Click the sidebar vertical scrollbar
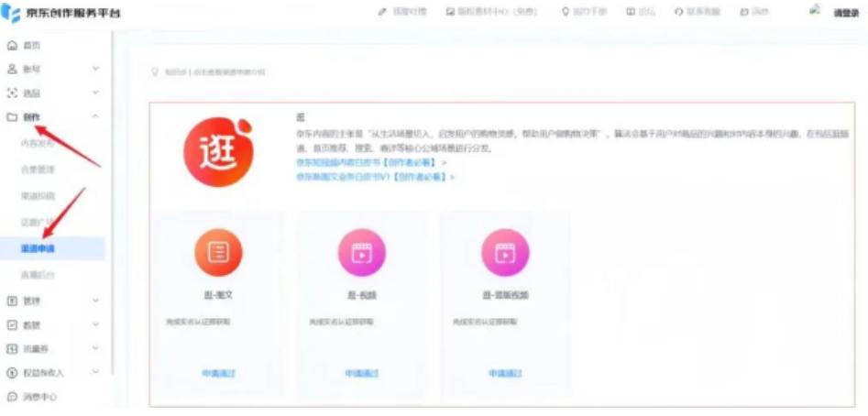The width and height of the screenshot is (868, 416). coord(113,204)
